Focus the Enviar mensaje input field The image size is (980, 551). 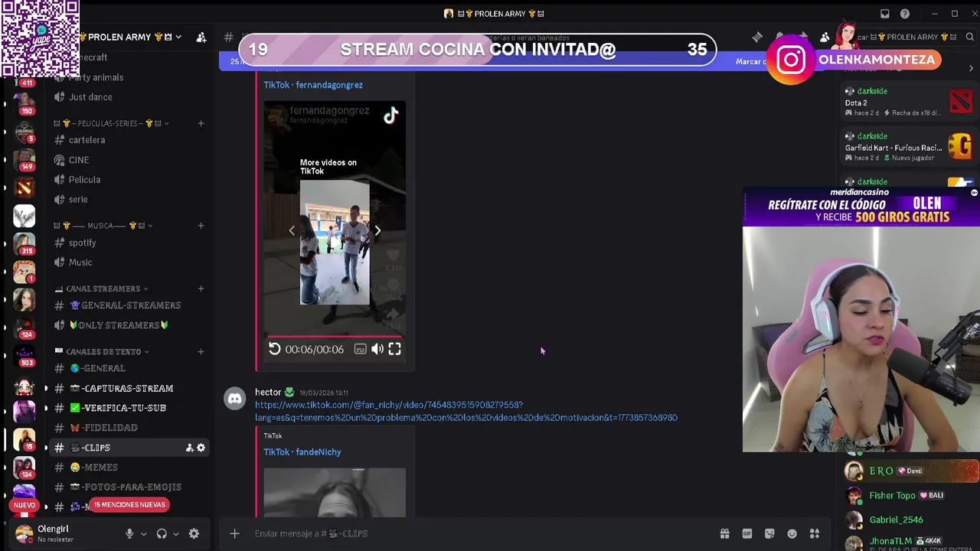coord(475,533)
